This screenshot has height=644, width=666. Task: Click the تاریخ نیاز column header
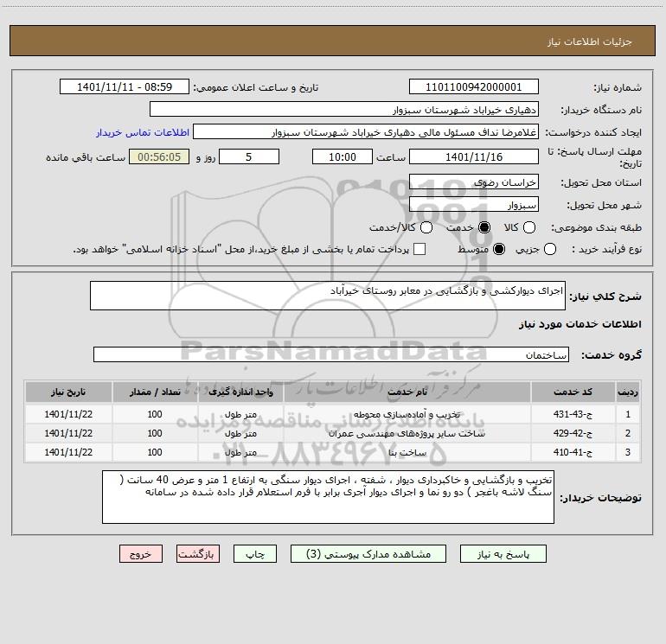(68, 392)
